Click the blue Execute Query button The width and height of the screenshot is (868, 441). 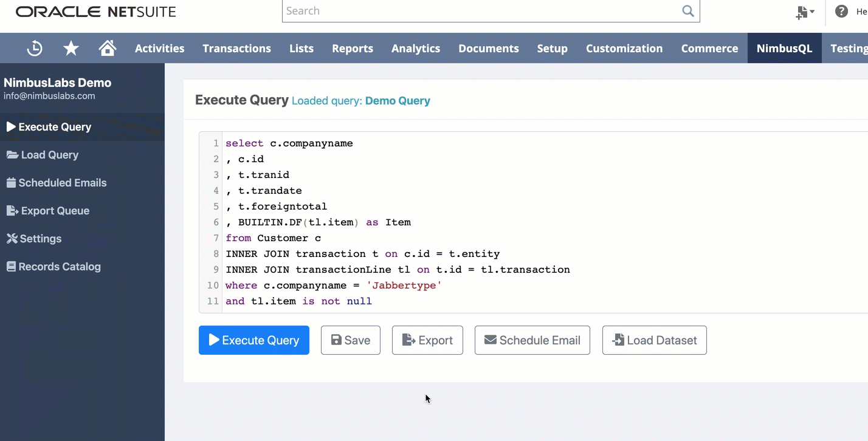pos(254,340)
